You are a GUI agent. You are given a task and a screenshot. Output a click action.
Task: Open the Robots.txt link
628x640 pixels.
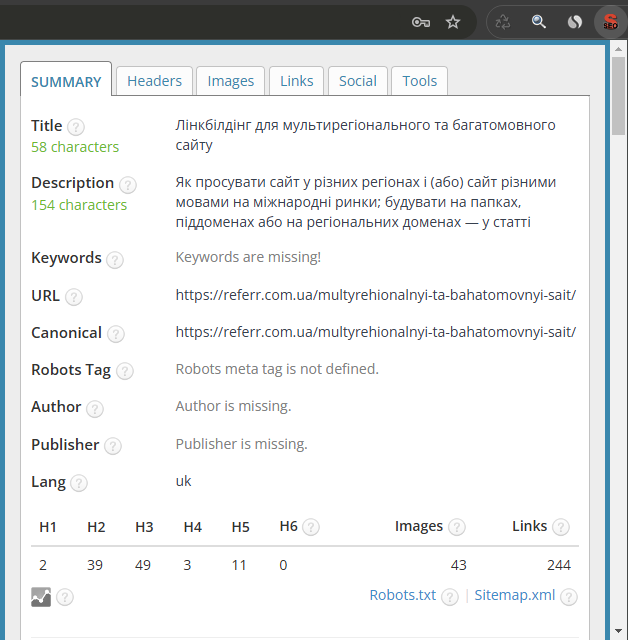click(x=402, y=595)
